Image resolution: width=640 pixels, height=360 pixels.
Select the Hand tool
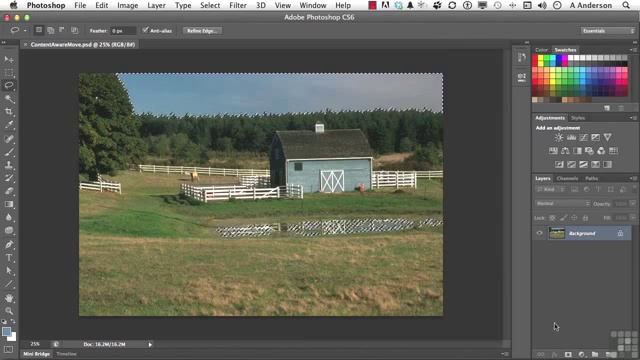[9, 298]
